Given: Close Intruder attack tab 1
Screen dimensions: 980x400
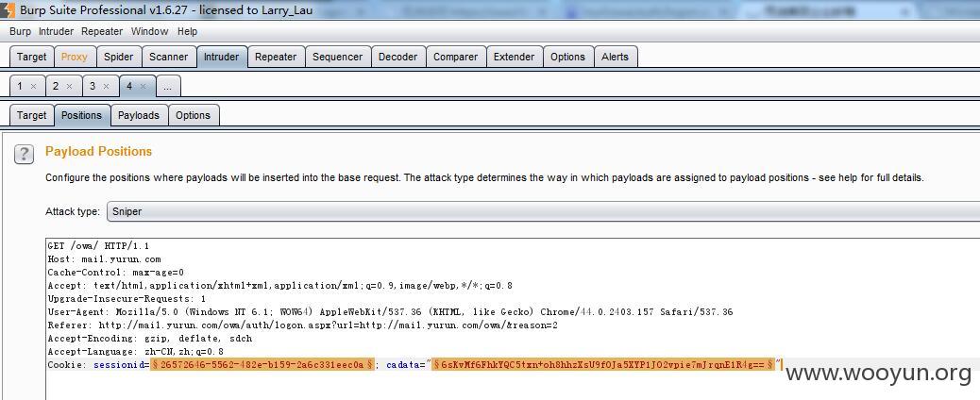Looking at the screenshot, I should 34,87.
